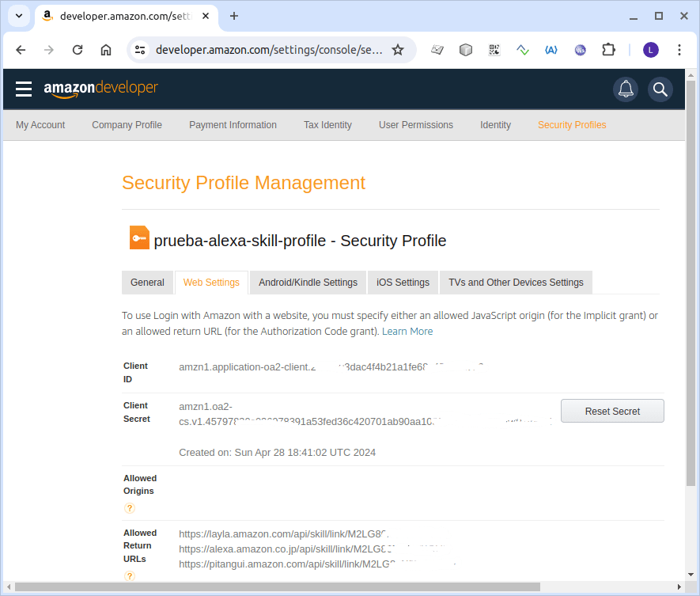Switch to the General tab
The height and width of the screenshot is (596, 700).
click(147, 283)
